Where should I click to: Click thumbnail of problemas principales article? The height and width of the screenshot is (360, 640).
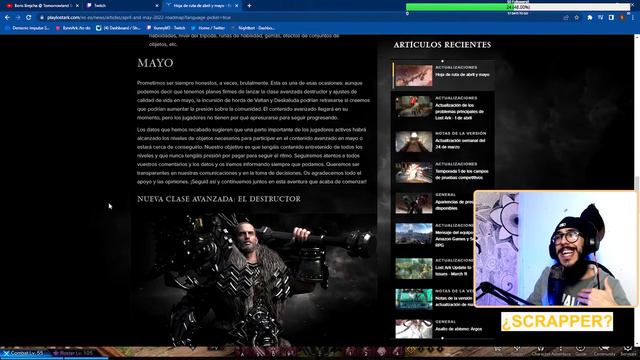[413, 107]
